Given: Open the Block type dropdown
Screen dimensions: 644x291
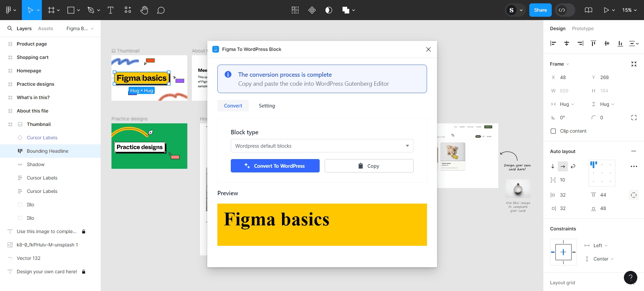Looking at the screenshot, I should point(322,146).
